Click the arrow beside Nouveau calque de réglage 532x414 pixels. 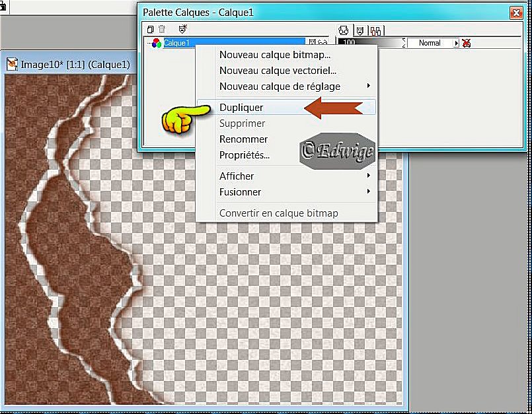[369, 85]
